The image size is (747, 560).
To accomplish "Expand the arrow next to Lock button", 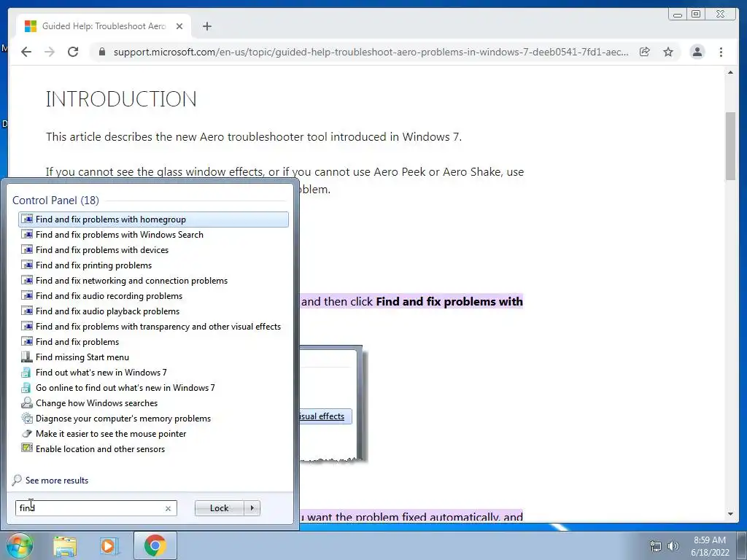I will (252, 508).
